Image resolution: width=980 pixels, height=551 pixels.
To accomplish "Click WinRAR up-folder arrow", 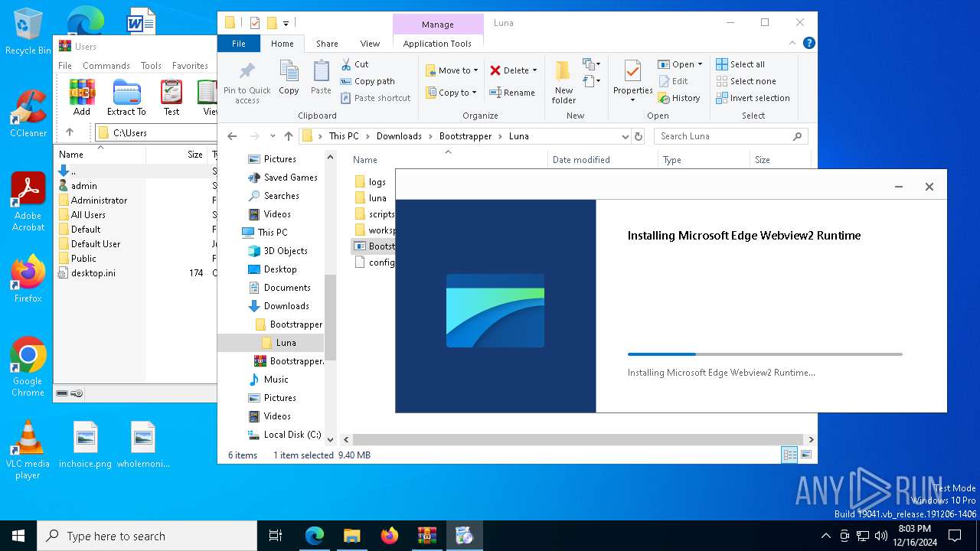I will pos(70,132).
